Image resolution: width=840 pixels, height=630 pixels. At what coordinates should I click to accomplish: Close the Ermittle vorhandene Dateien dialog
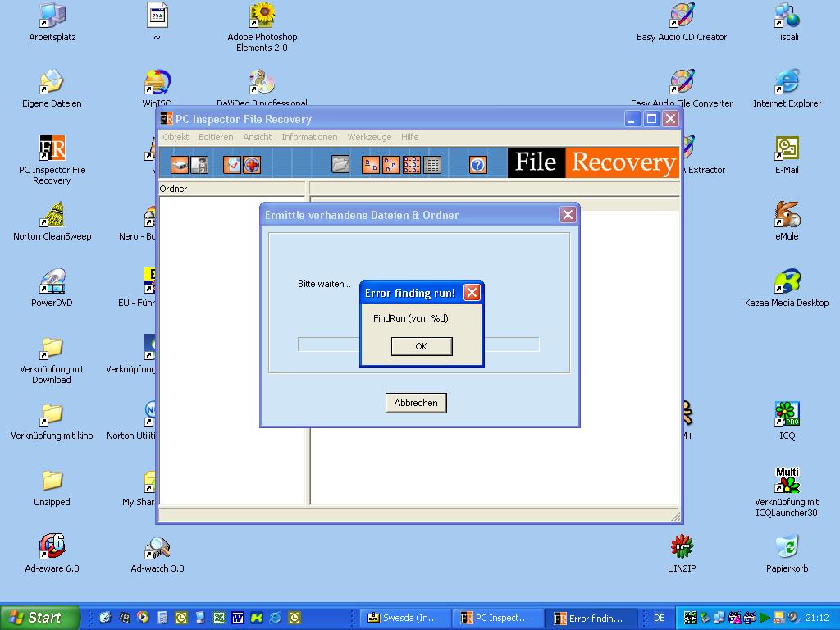(x=568, y=215)
